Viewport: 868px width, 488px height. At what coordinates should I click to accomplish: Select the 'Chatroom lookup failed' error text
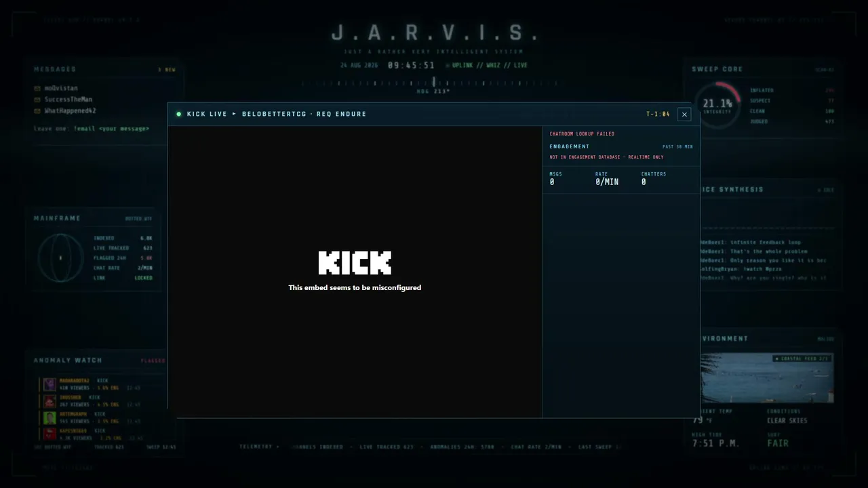coord(582,134)
